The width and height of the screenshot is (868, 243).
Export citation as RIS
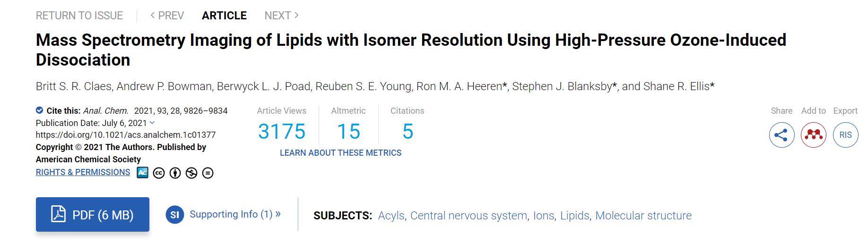[x=845, y=135]
